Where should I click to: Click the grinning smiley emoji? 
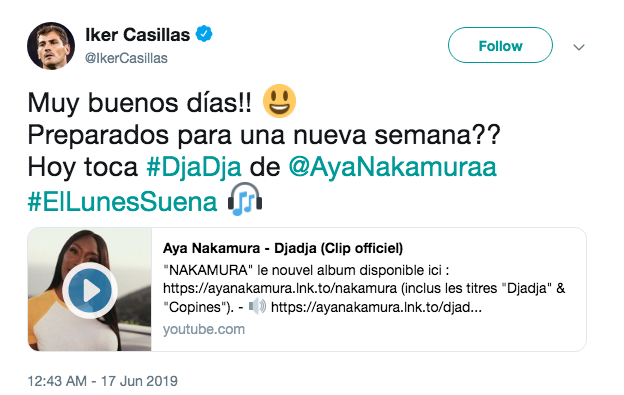(x=279, y=101)
